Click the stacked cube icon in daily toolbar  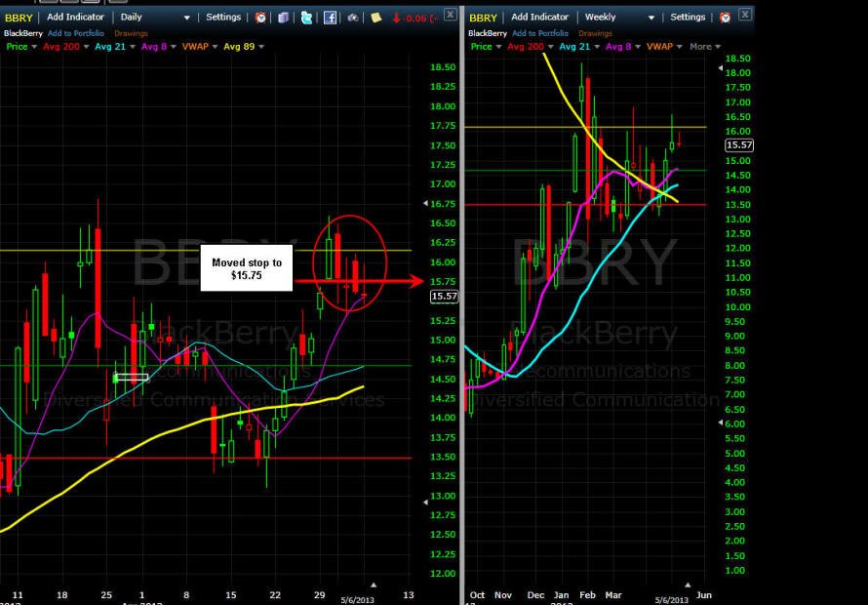coord(283,18)
